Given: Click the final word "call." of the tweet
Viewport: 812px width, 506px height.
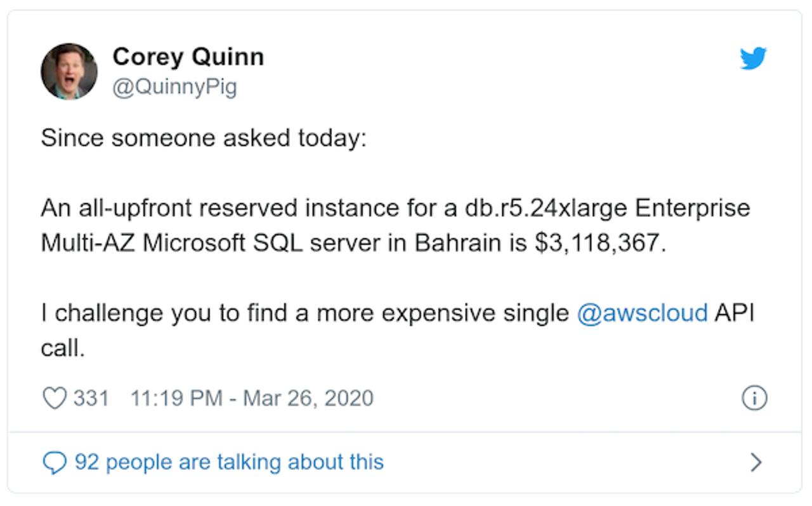Looking at the screenshot, I should [63, 348].
